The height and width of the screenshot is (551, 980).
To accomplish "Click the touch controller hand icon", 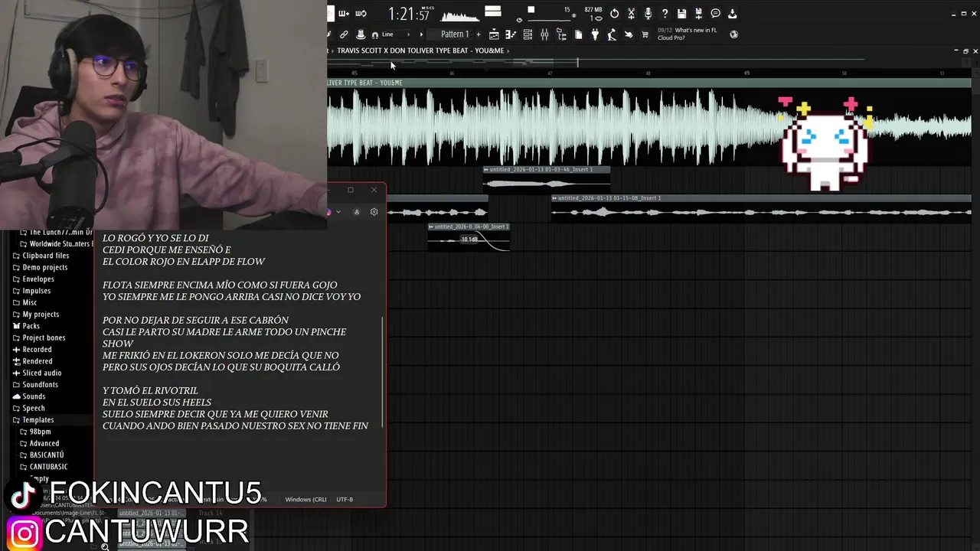I will [x=629, y=34].
